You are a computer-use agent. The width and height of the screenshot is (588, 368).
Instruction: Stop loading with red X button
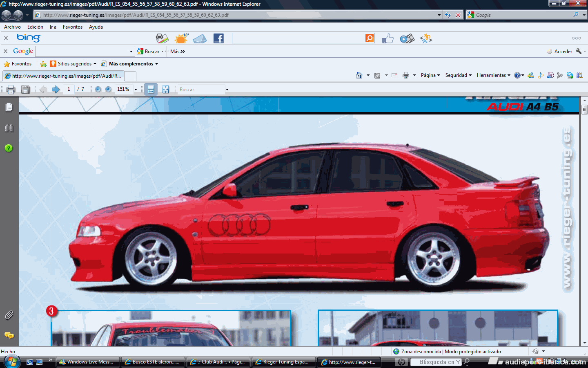tap(458, 15)
